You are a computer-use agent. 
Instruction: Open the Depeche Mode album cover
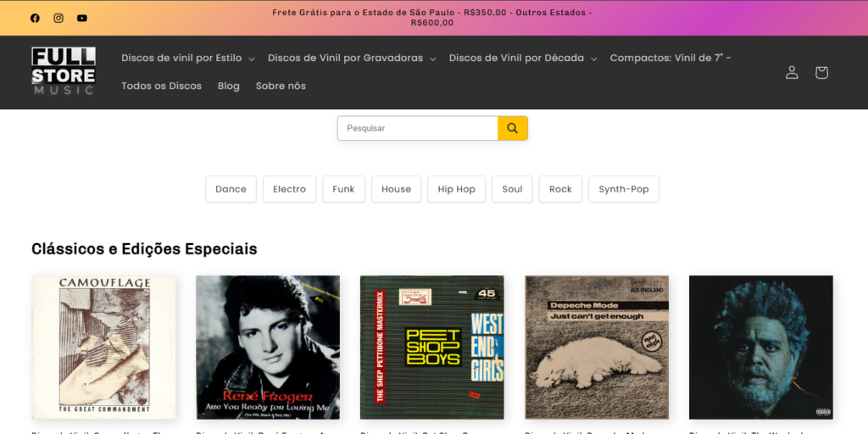pos(597,347)
